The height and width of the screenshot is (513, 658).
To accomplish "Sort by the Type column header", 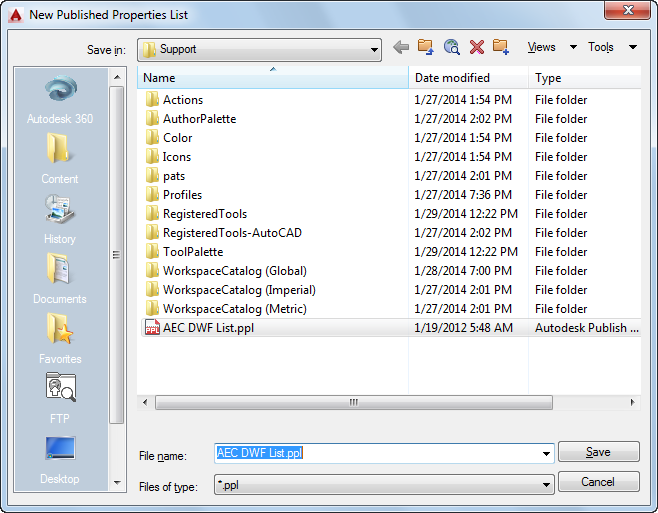I will click(x=585, y=78).
